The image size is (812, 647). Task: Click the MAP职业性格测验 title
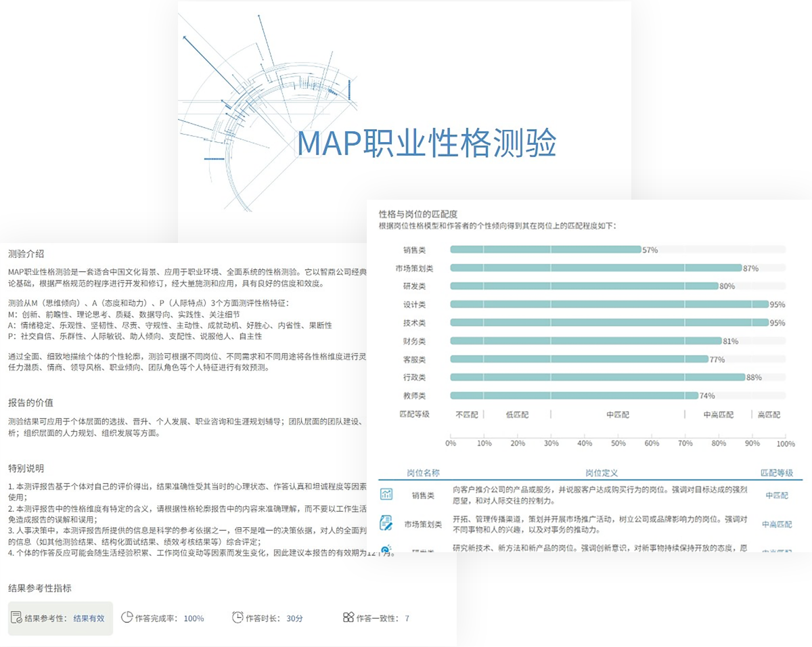[426, 143]
